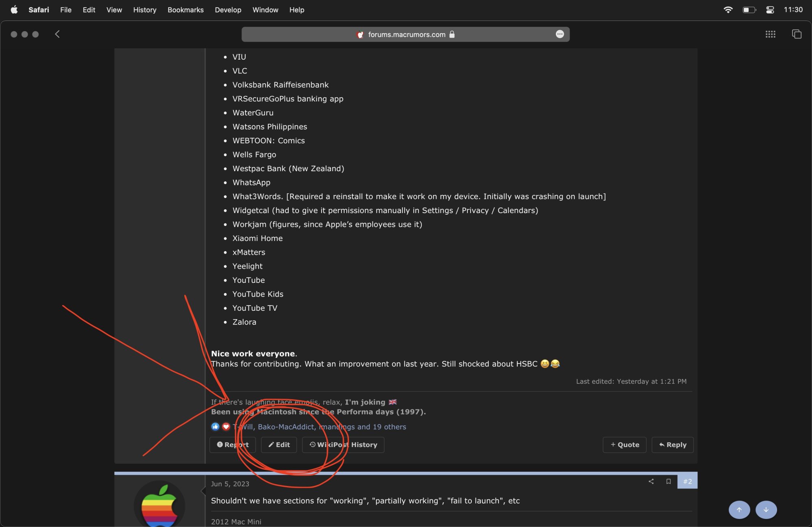
Task: Open the File menu
Action: click(66, 10)
